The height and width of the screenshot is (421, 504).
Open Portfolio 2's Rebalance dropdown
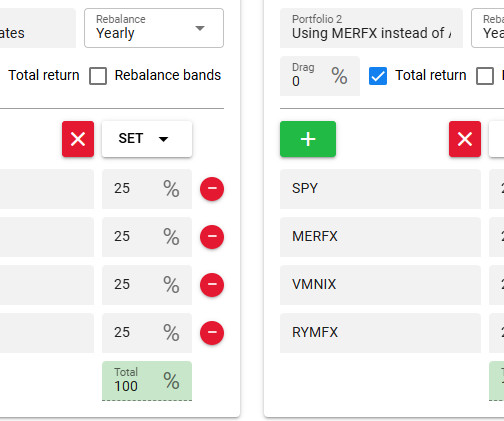tap(488, 28)
